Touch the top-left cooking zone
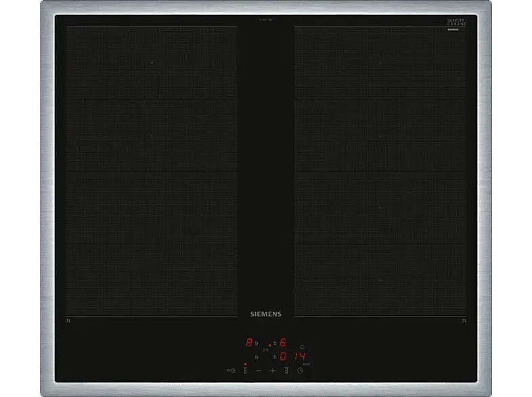Screen dimensions: 532x397 [x=151, y=63]
